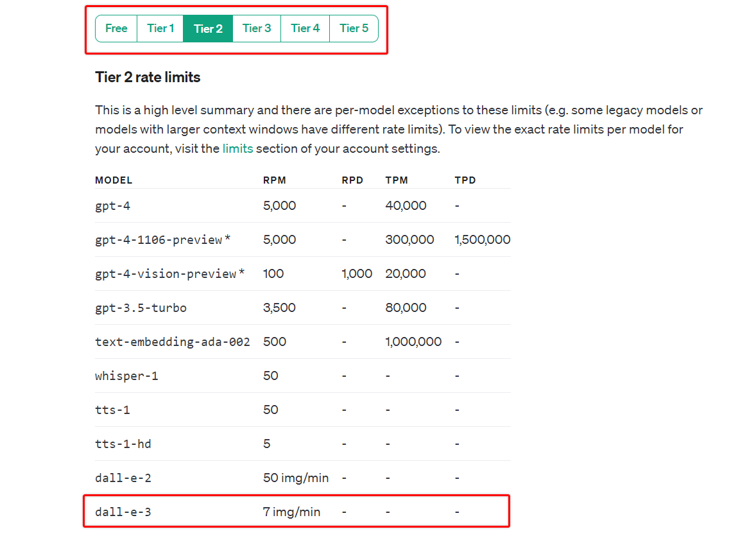Click the 300,000 TPM value

[409, 240]
